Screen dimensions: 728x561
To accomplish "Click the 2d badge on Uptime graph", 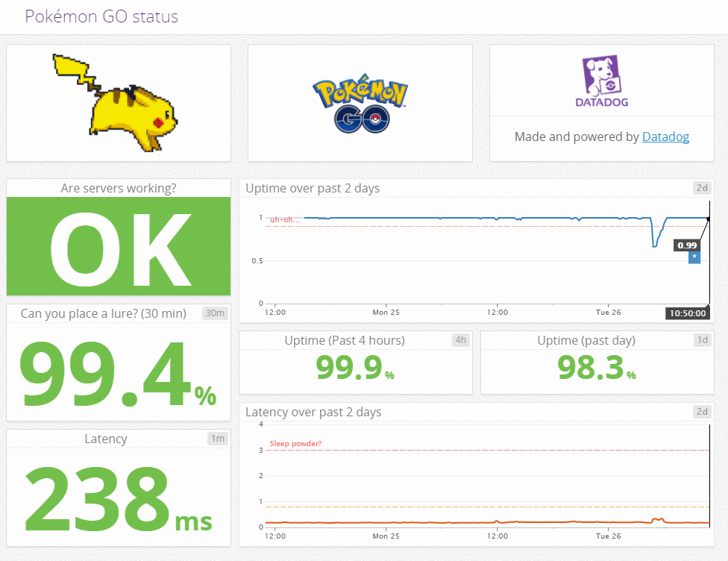I will point(702,188).
